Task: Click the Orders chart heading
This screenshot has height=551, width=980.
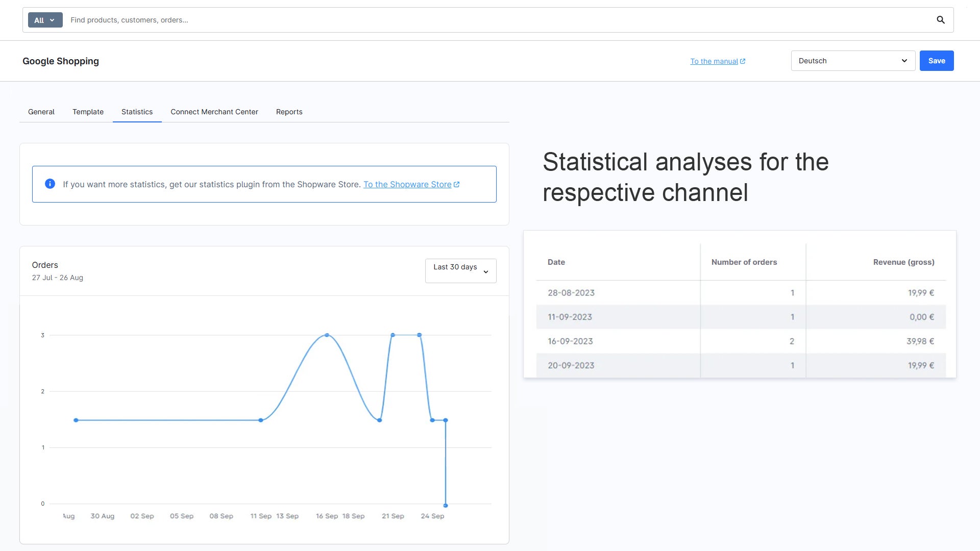Action: click(45, 265)
